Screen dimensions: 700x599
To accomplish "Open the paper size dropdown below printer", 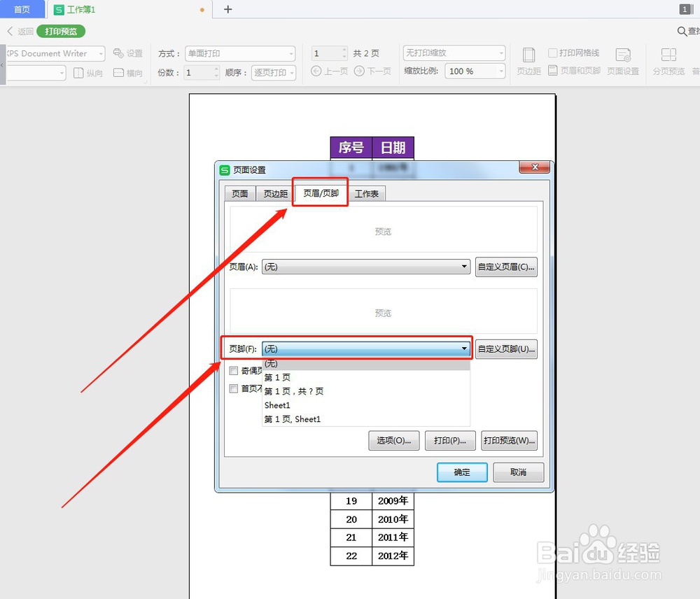I will [36, 73].
